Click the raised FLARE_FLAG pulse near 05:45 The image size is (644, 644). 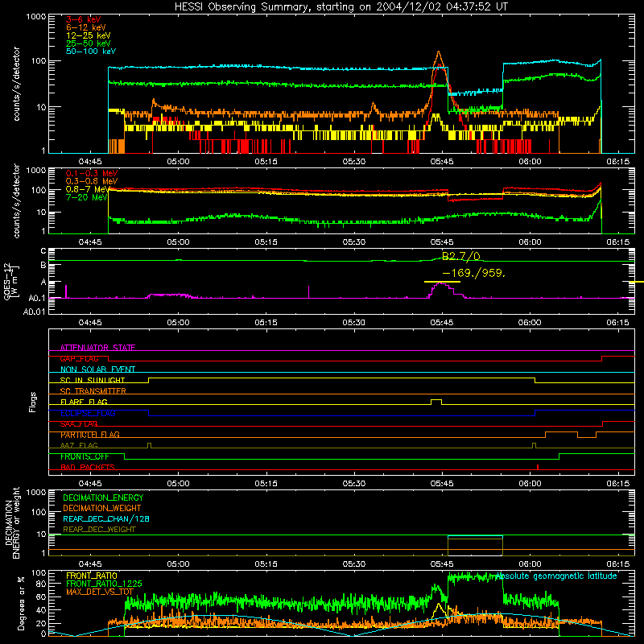point(436,401)
